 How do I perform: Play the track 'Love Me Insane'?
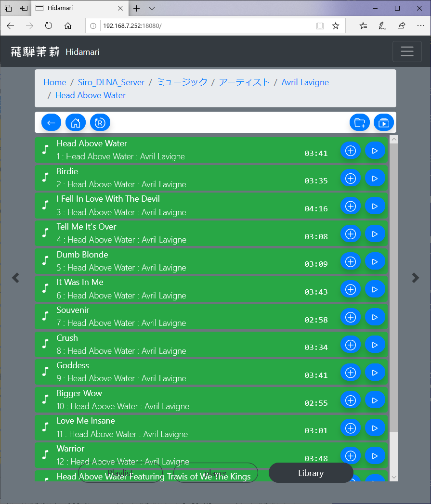(375, 428)
